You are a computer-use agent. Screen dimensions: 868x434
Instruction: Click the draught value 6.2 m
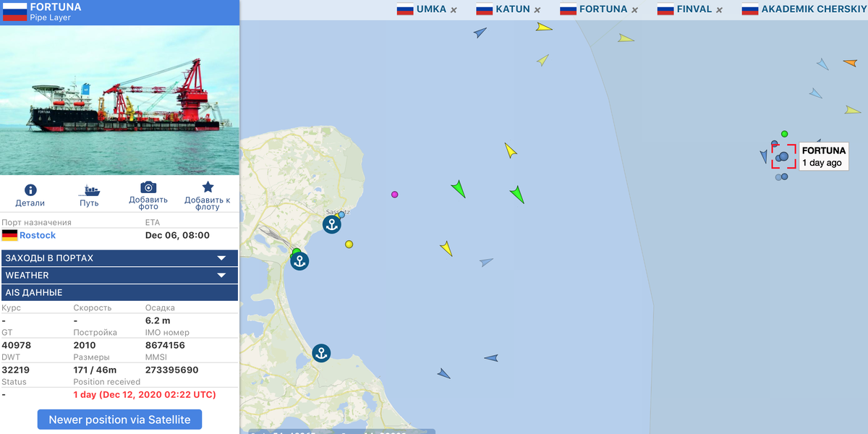(x=158, y=320)
